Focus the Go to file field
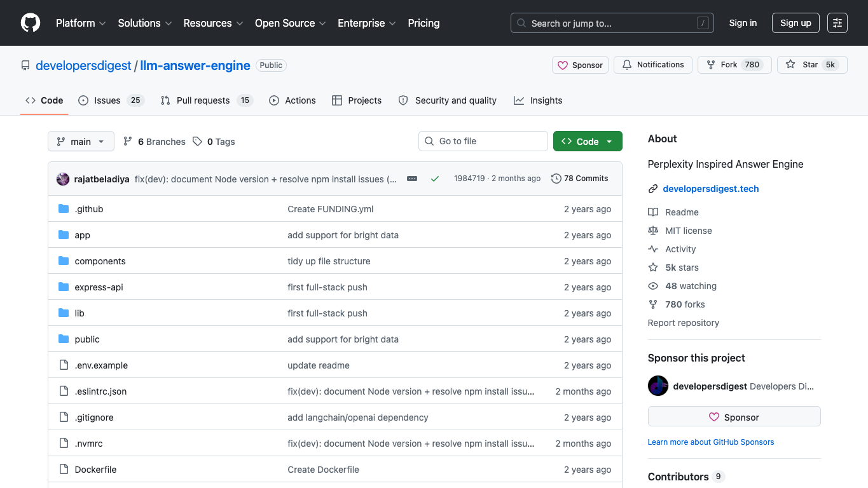This screenshot has width=868, height=488. pos(483,141)
